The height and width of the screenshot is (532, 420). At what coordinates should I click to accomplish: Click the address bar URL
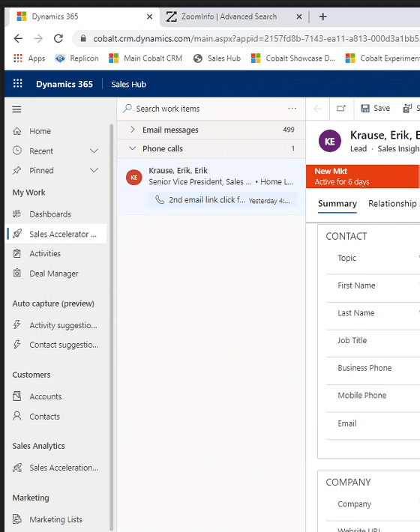tap(256, 39)
